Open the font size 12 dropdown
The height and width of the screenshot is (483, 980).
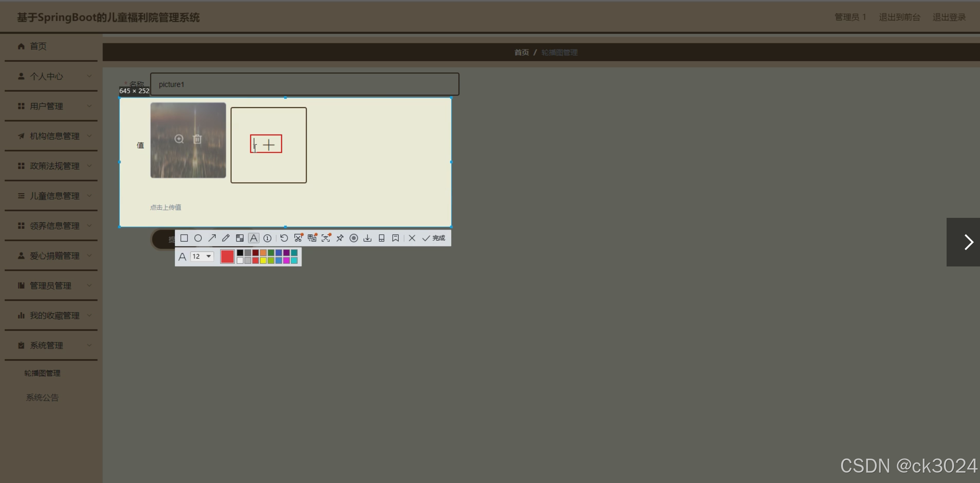click(x=202, y=256)
